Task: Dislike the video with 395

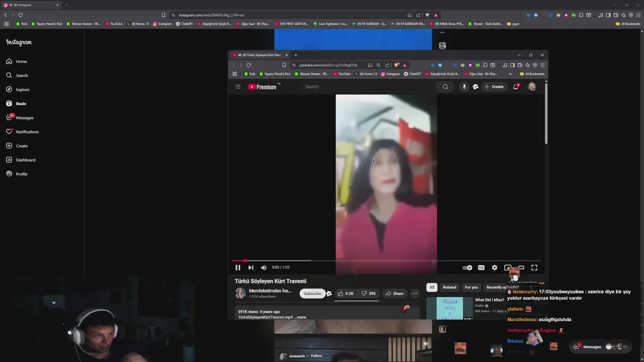Action: pyautogui.click(x=368, y=294)
